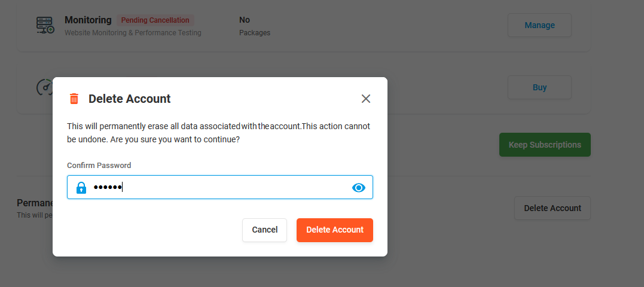The width and height of the screenshot is (644, 287).
Task: Click the trash can icon in dialog header
Action: [74, 99]
